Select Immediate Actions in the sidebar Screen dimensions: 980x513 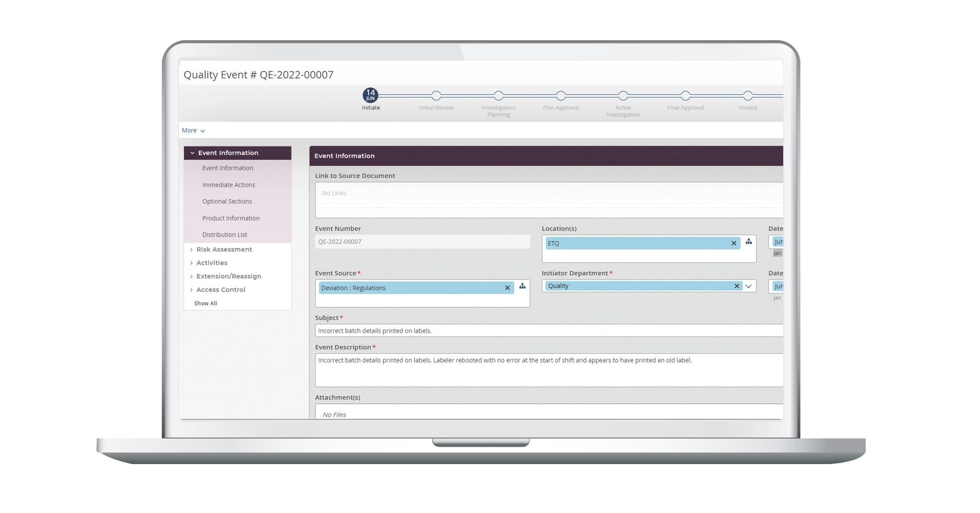coord(228,185)
